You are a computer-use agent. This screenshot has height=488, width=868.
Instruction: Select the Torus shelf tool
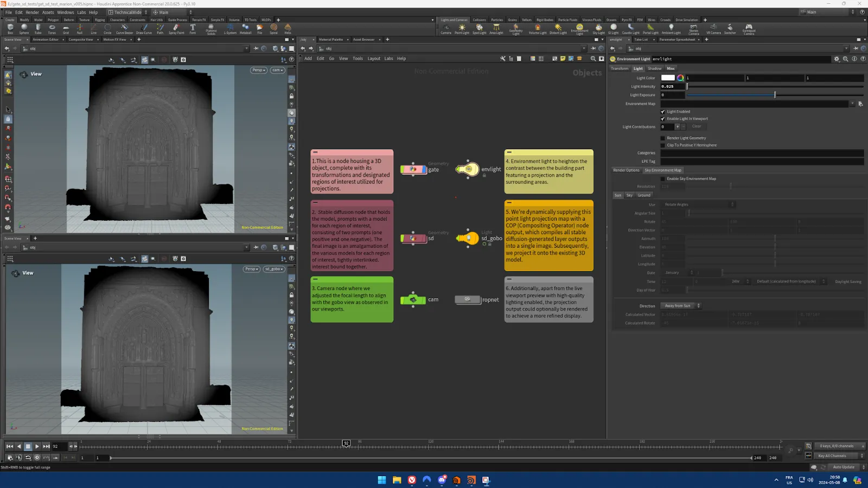coord(52,29)
